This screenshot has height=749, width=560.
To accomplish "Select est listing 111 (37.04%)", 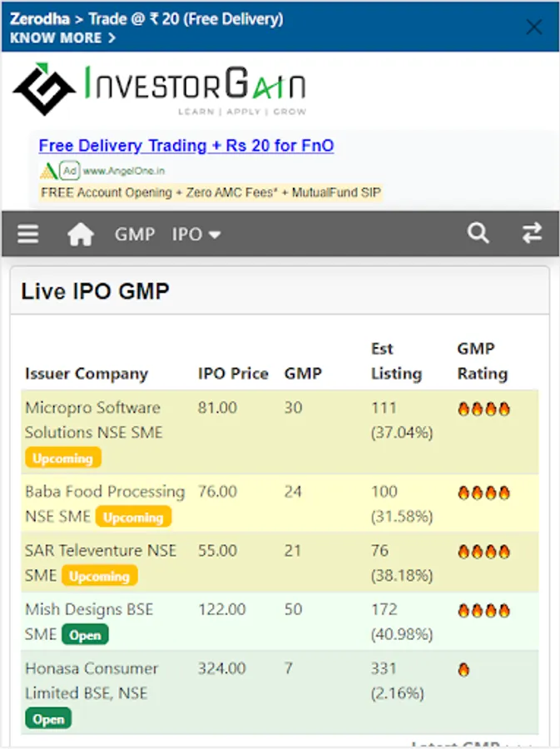I will pos(402,420).
